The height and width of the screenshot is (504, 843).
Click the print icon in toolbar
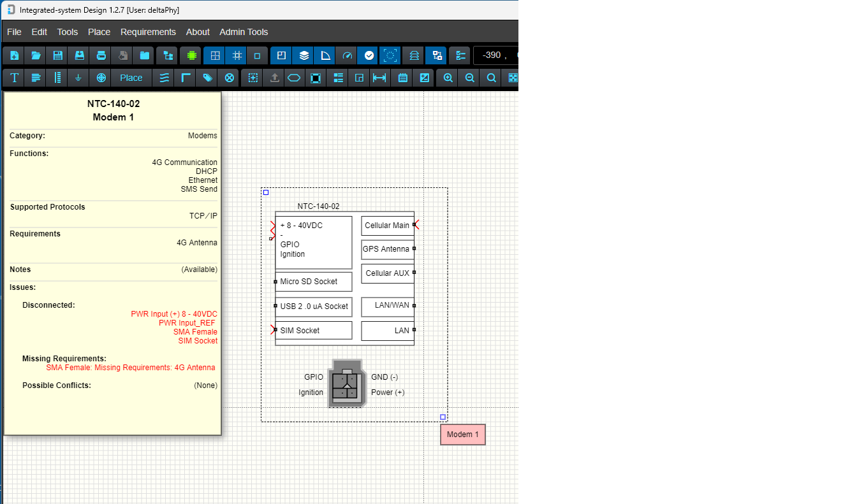(101, 55)
